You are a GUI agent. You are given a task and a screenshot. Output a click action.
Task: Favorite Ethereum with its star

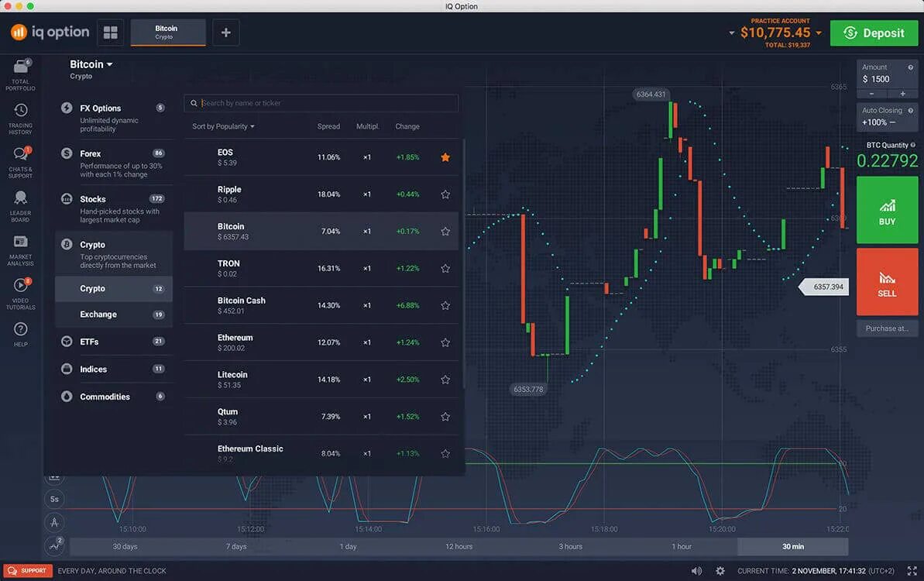tap(445, 342)
